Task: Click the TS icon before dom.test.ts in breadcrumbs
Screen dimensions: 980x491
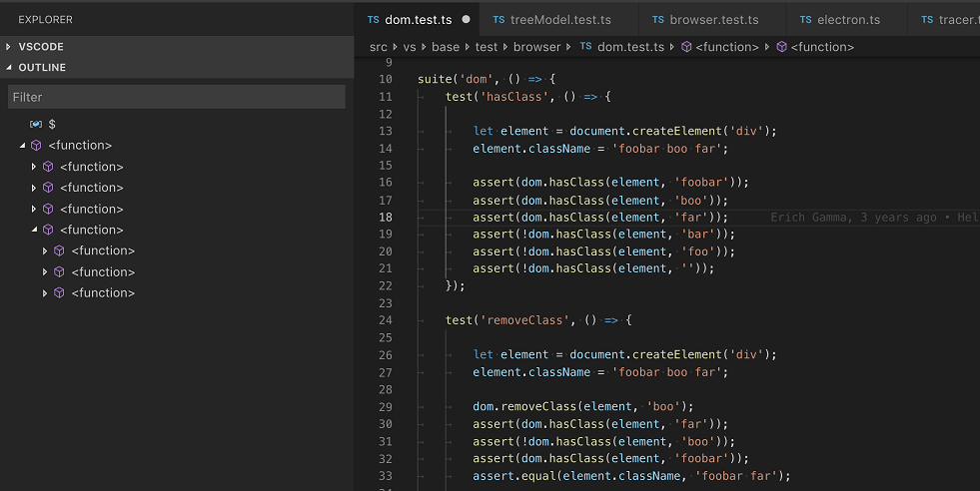Action: coord(585,47)
